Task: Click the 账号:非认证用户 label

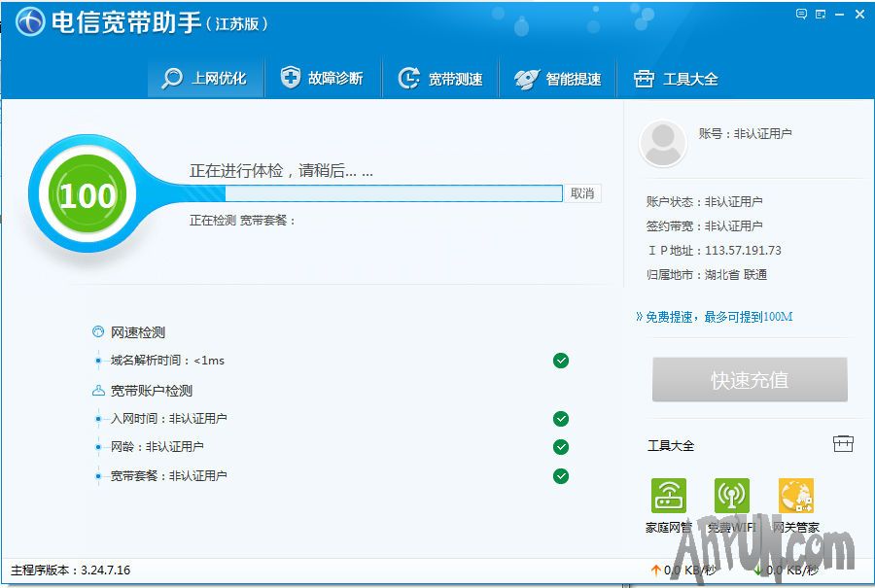Action: [x=745, y=133]
